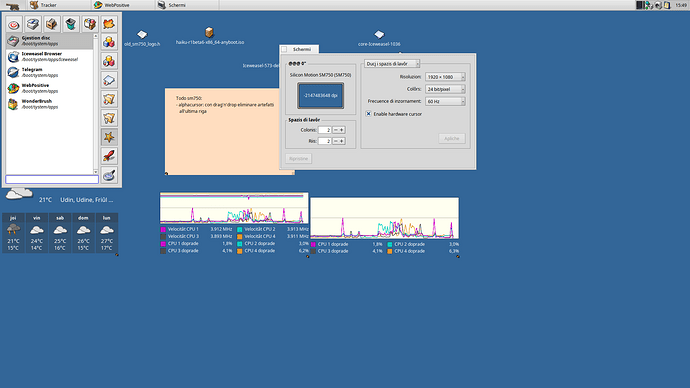Decrease Riis with the minus button

[x=336, y=141]
